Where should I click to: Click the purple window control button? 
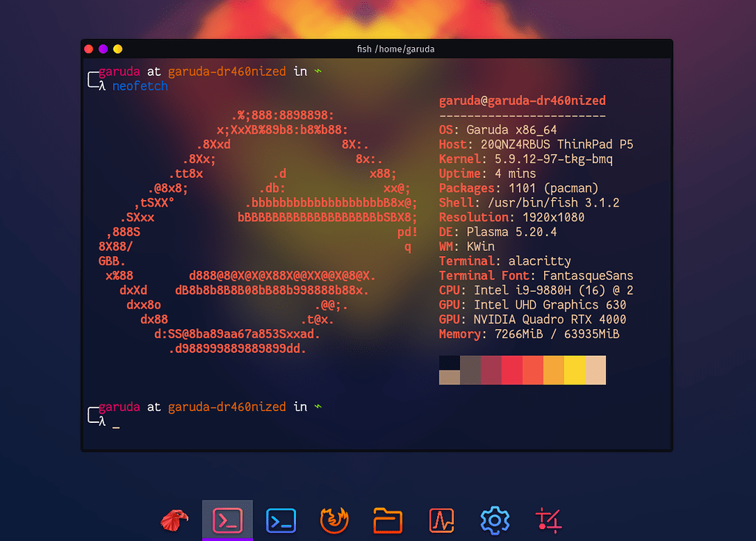tap(103, 49)
